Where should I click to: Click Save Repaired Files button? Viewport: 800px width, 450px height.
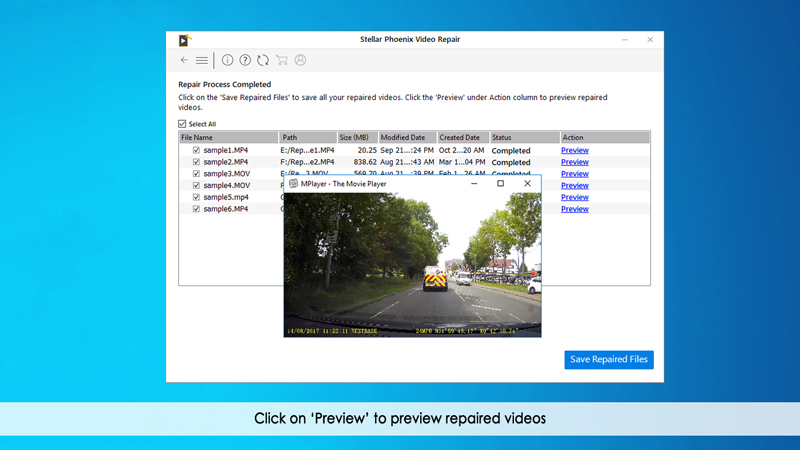(609, 360)
